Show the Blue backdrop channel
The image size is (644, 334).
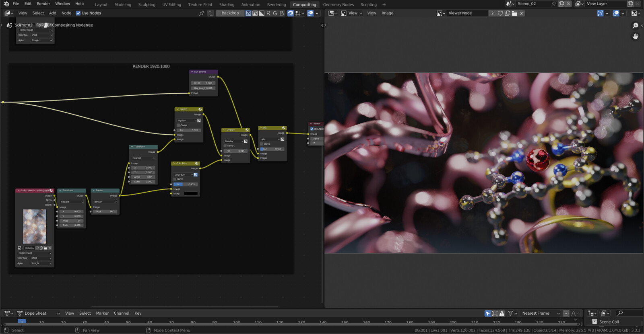point(282,13)
